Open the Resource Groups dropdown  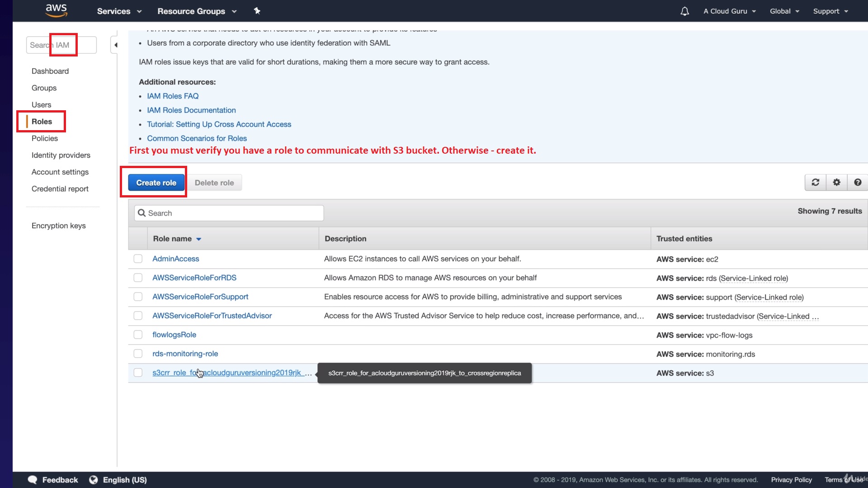[197, 11]
